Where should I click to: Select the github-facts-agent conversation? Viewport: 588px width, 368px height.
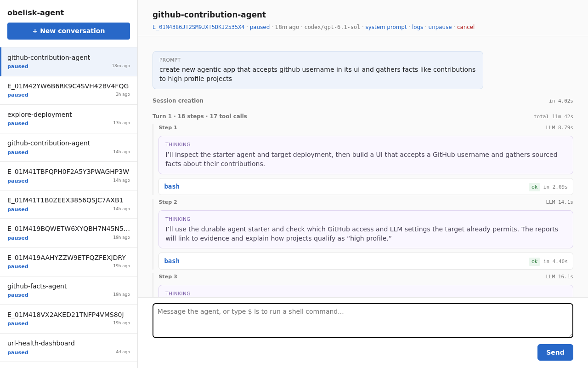pos(68,290)
